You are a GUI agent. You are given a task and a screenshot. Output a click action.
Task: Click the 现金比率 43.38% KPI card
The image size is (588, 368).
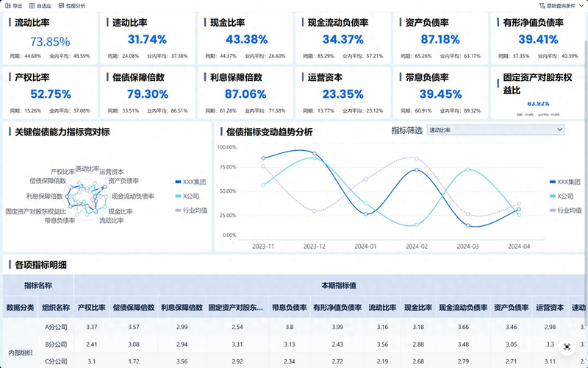click(246, 38)
